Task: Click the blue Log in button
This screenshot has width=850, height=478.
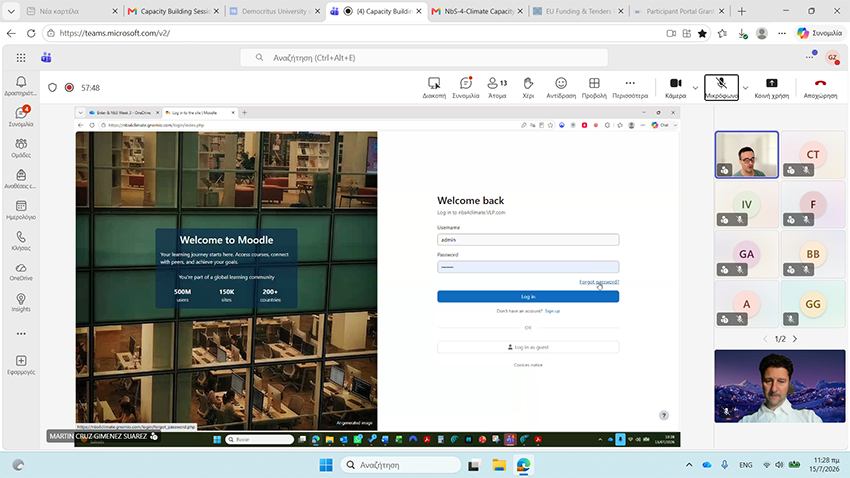Action: pos(528,296)
